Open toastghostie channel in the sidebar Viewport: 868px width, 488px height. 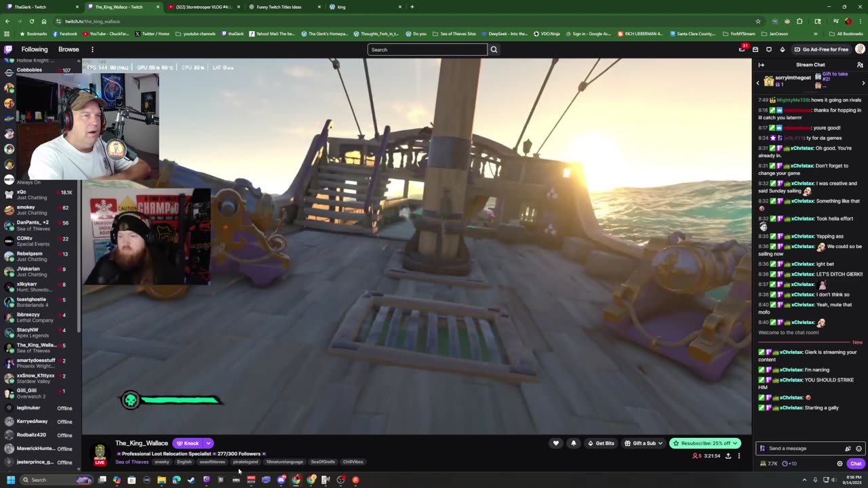pos(41,302)
